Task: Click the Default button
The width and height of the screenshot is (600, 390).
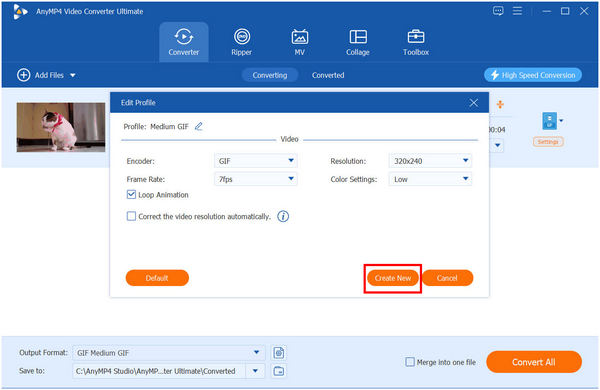Action: (x=157, y=278)
